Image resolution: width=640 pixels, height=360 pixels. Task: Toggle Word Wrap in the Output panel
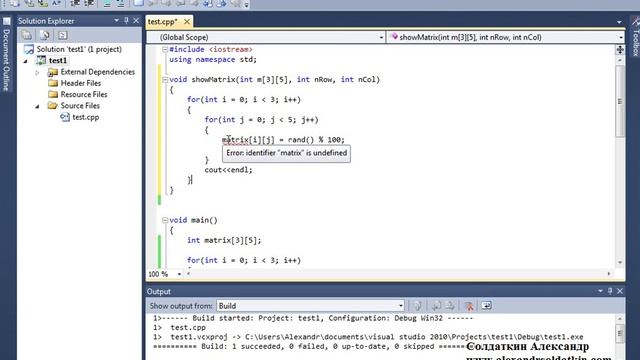pos(486,306)
